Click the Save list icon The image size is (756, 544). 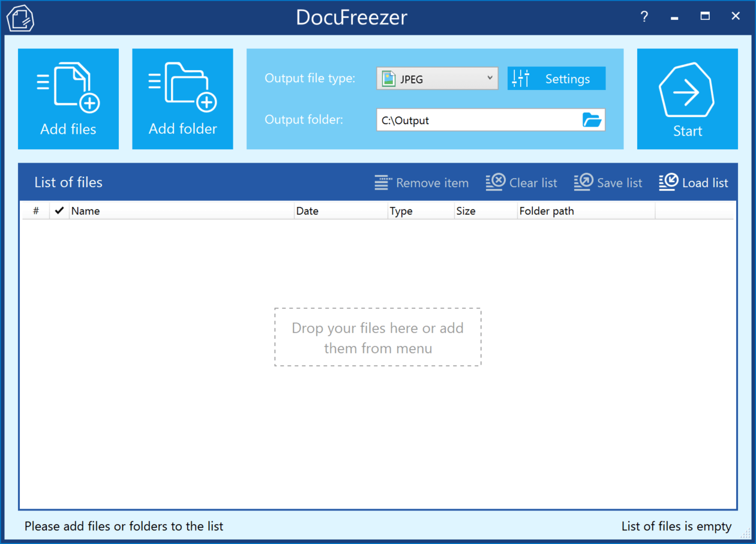[x=582, y=182]
